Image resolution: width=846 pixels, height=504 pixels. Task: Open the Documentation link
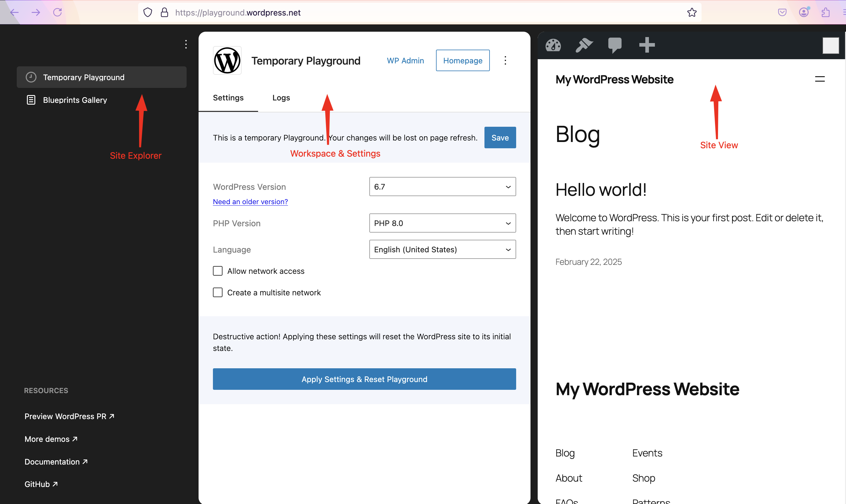(56, 462)
